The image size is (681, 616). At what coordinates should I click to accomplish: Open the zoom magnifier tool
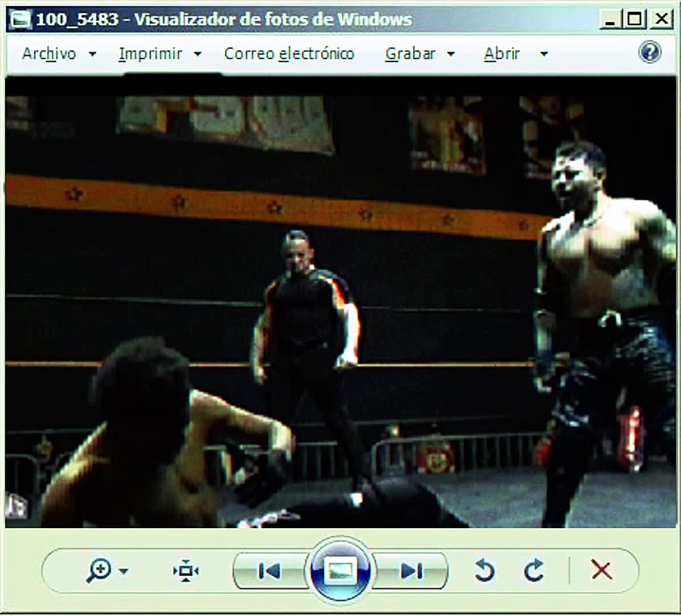tap(99, 570)
